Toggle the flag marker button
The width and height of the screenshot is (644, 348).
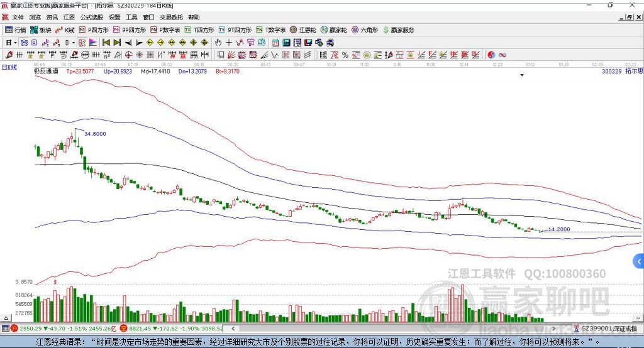coord(93,42)
